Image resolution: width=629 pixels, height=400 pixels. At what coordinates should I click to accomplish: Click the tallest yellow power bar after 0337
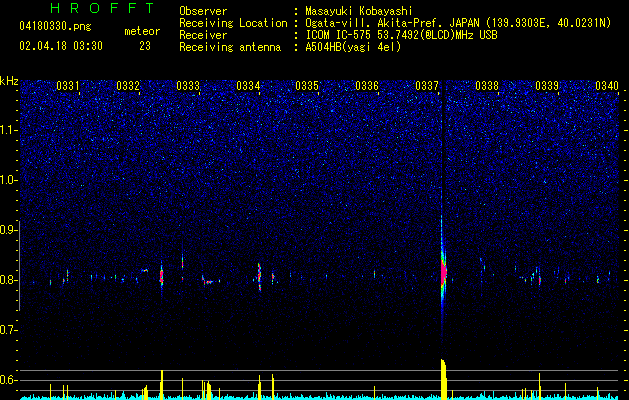click(443, 379)
